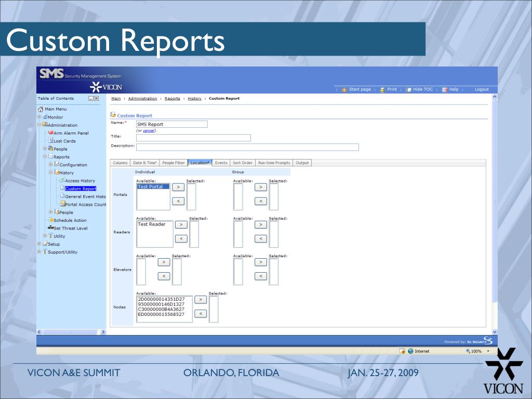Click the General Event History page icon
The width and height of the screenshot is (532, 399).
62,196
